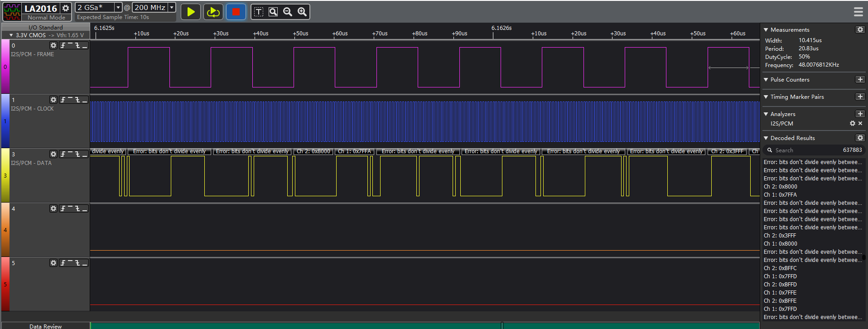
Task: Add a new timing marker pair
Action: click(860, 97)
